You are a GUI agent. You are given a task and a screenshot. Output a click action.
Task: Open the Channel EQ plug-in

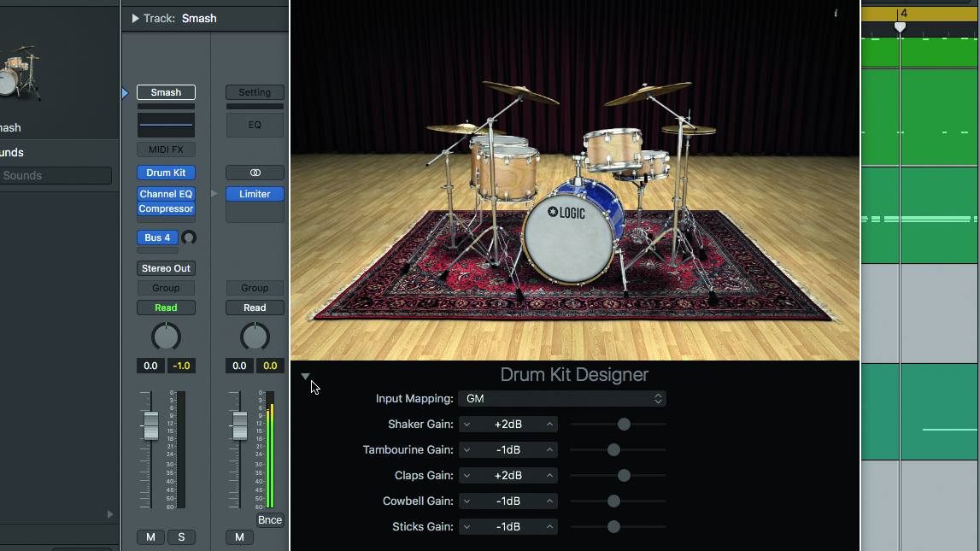(x=166, y=194)
